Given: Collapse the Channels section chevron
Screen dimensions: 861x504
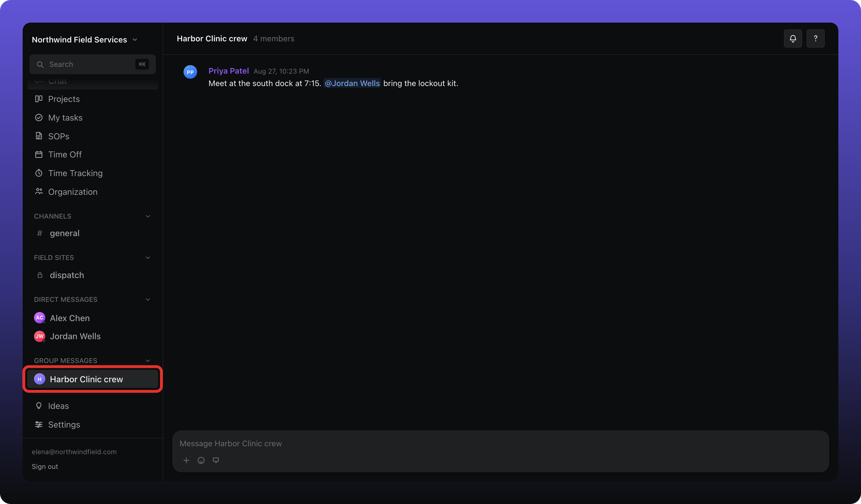Looking at the screenshot, I should (x=148, y=216).
